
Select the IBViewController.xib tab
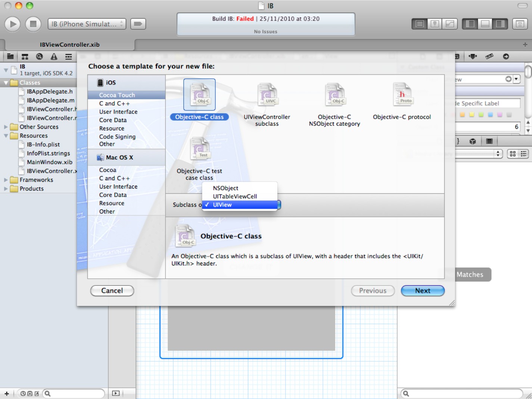coord(69,44)
